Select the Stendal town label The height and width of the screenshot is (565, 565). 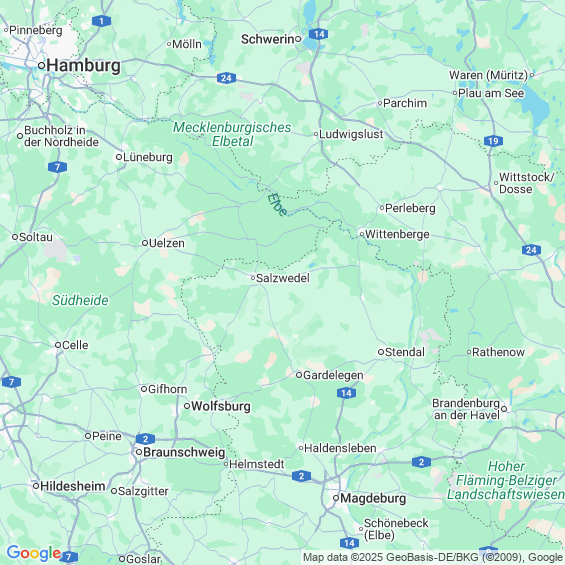[x=405, y=352]
